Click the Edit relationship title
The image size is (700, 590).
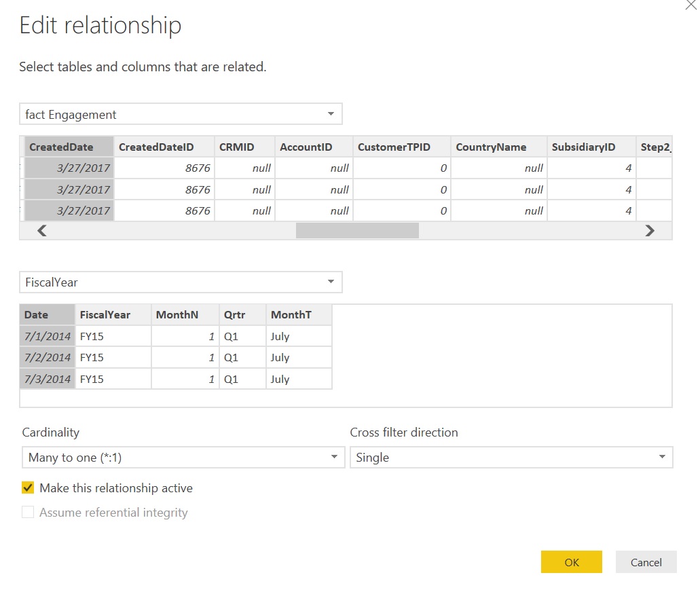[x=100, y=25]
